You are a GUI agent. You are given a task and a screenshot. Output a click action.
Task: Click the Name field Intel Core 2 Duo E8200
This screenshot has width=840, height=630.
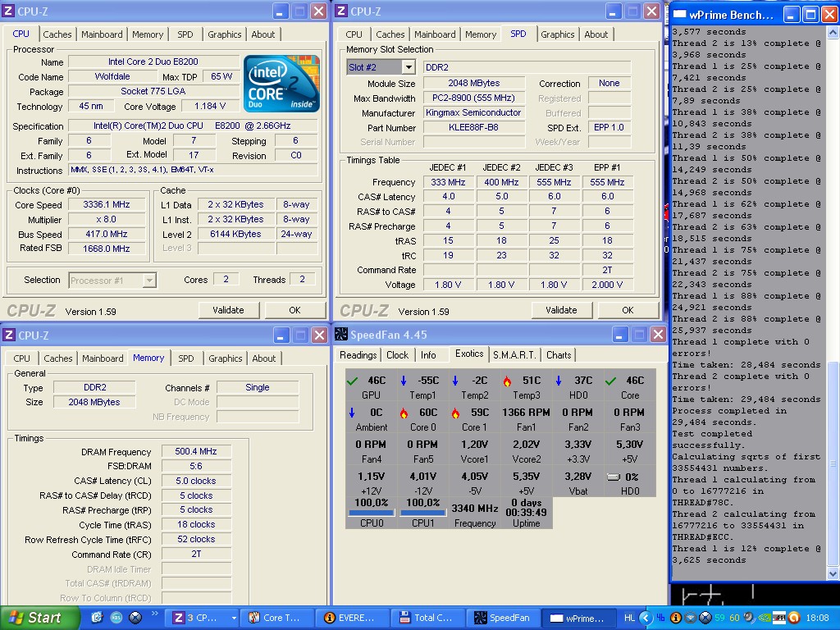point(153,62)
